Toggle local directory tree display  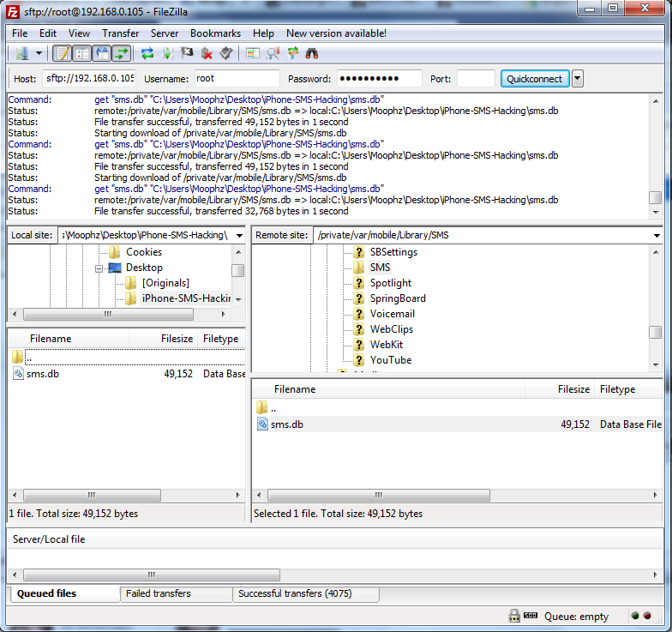82,53
